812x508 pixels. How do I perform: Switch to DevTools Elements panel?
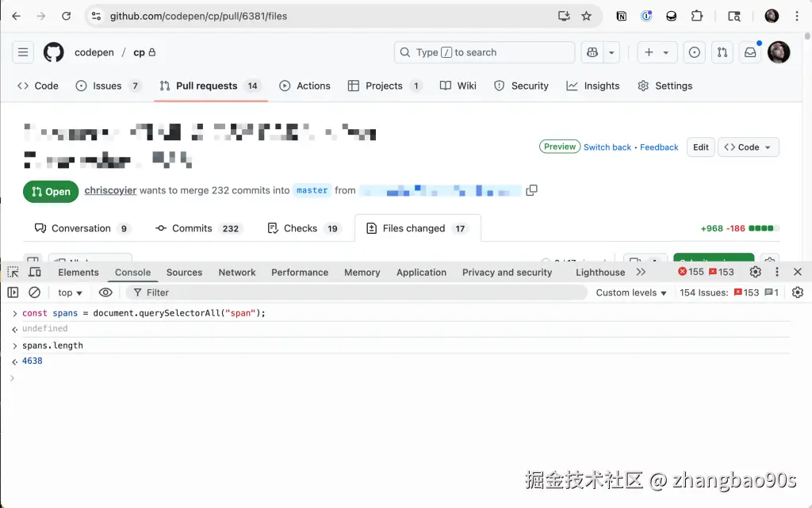point(79,272)
